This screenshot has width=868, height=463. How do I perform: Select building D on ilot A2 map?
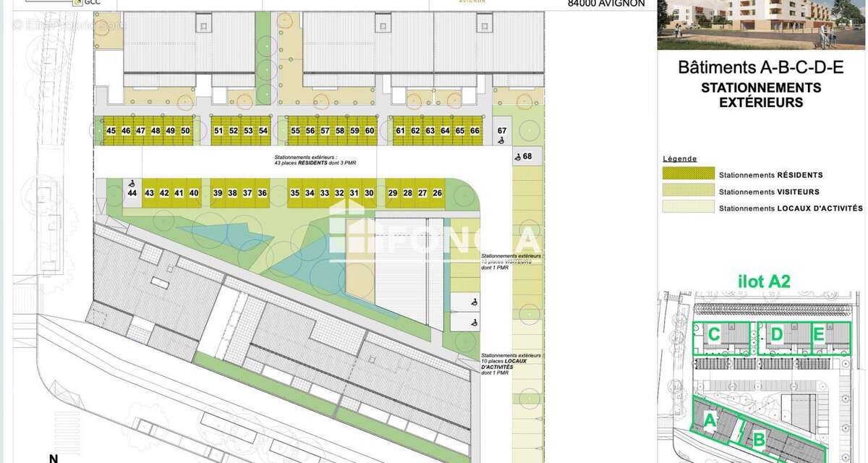tap(777, 334)
